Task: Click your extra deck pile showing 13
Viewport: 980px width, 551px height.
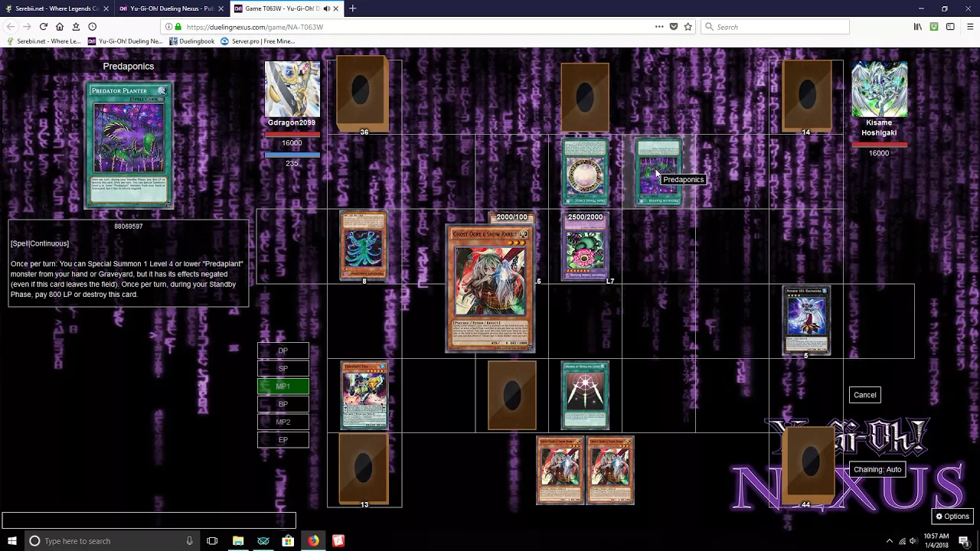Action: pos(364,468)
